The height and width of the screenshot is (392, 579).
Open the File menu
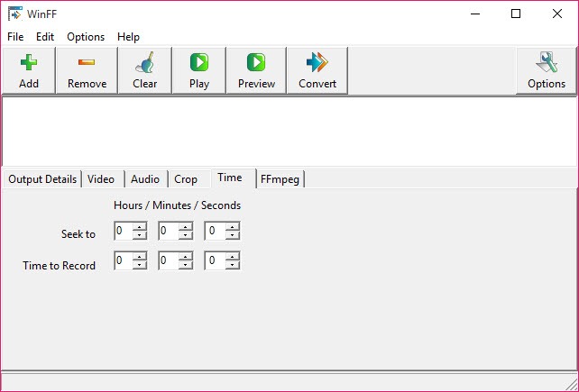click(15, 37)
